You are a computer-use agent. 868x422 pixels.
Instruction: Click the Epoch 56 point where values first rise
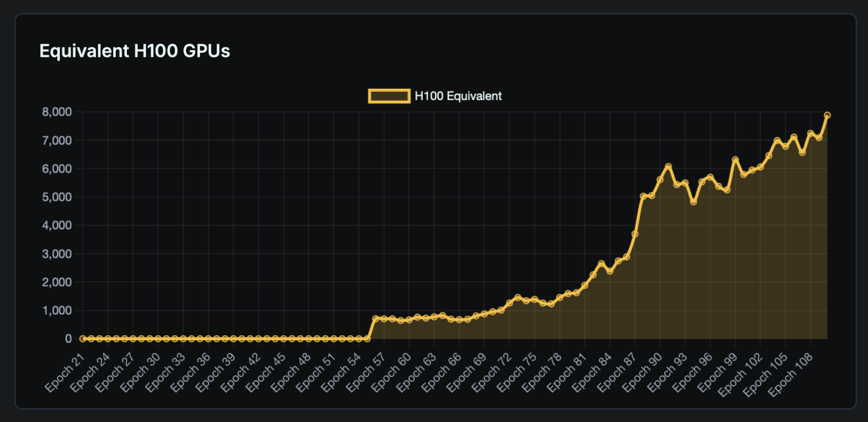[x=375, y=319]
